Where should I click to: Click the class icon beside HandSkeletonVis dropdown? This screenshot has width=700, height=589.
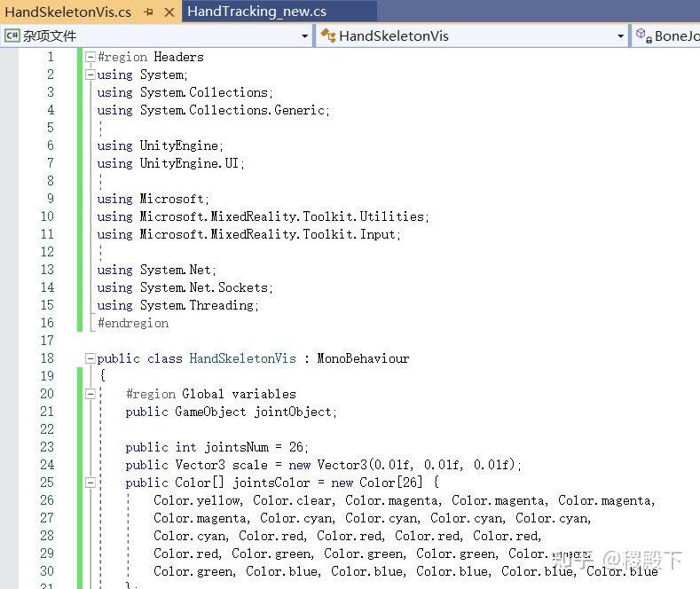328,35
